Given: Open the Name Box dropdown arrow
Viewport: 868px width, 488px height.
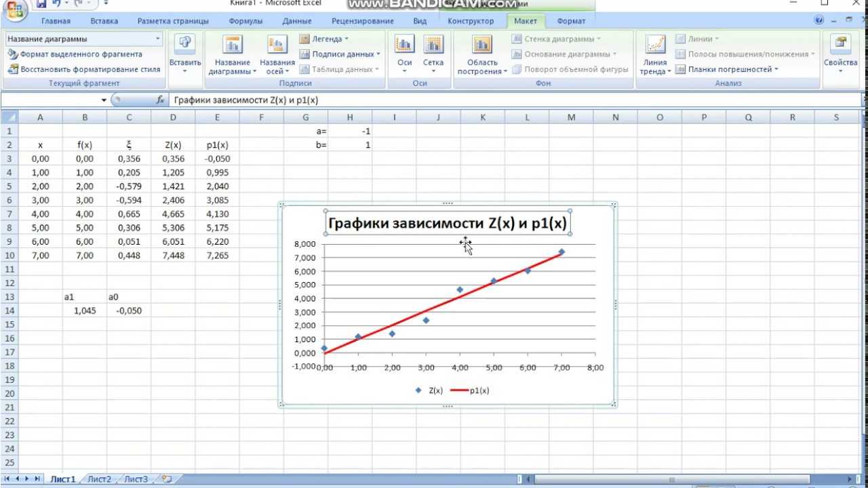Looking at the screenshot, I should 104,100.
